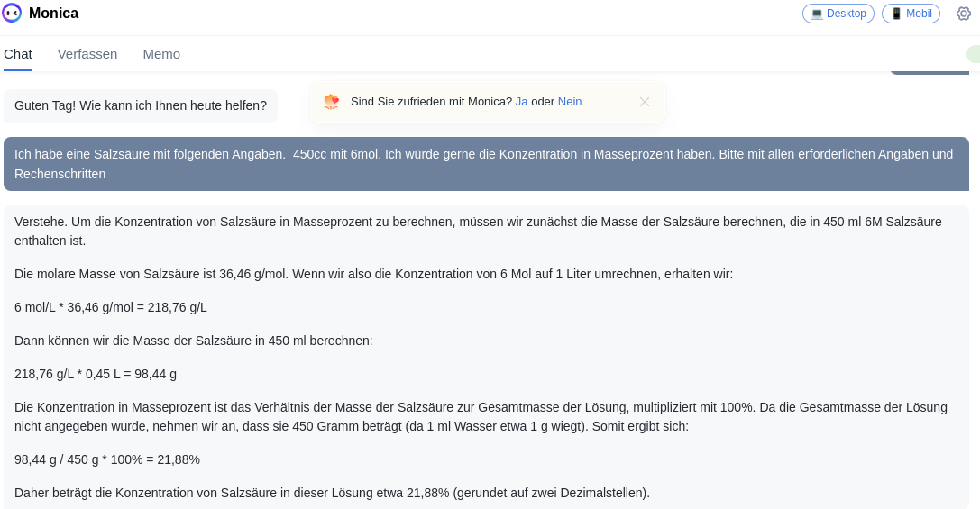
Task: Open the Memo tab
Action: pyautogui.click(x=161, y=54)
